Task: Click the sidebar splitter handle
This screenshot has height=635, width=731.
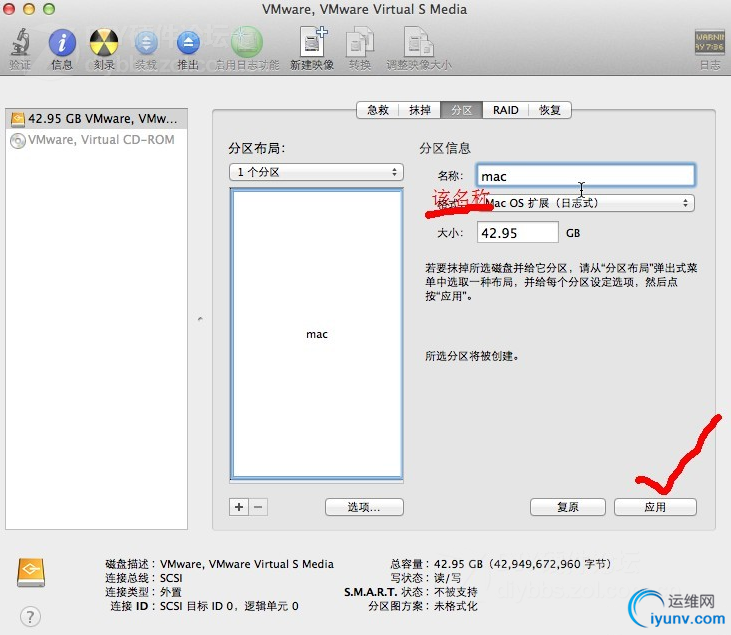Action: point(200,319)
